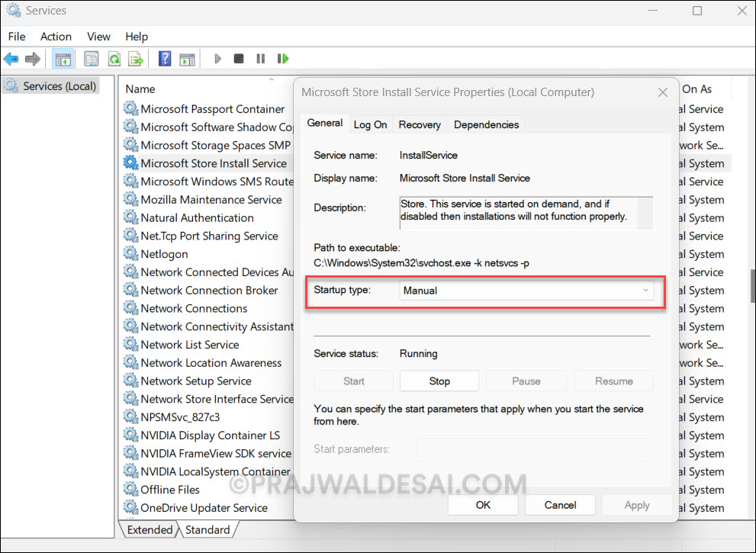Switch to the Log On tab
The height and width of the screenshot is (553, 756).
(370, 125)
